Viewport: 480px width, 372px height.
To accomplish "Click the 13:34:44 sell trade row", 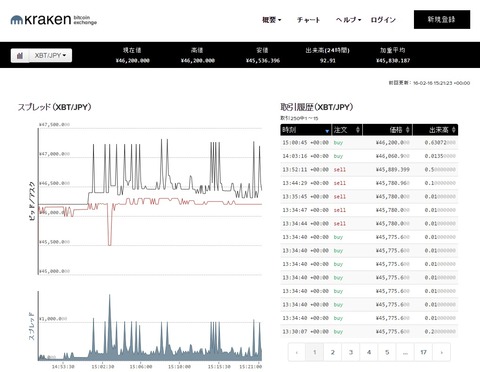I will click(369, 224).
